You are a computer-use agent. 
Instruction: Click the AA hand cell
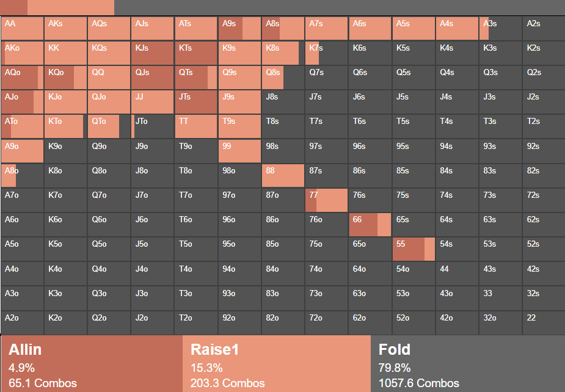[x=22, y=28]
